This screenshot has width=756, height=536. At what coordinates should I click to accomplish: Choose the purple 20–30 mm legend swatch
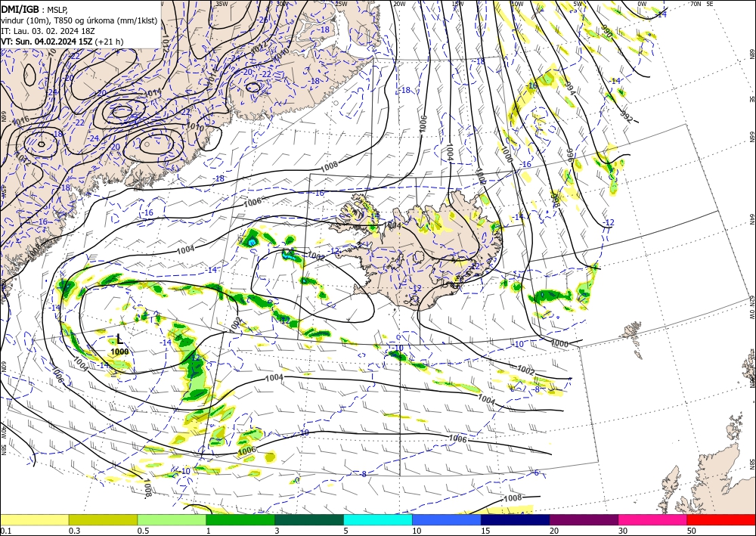coord(584,519)
